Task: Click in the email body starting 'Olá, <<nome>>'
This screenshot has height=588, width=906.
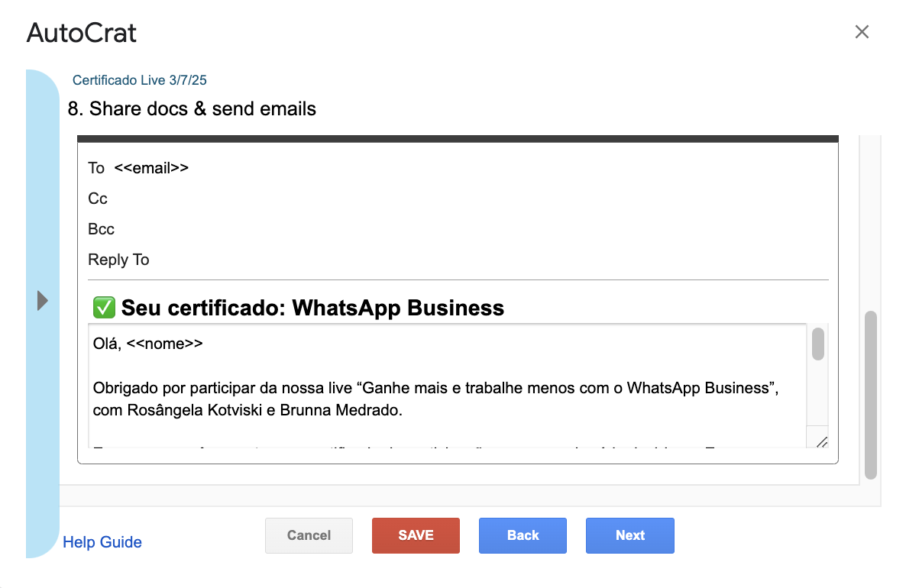Action: 447,386
